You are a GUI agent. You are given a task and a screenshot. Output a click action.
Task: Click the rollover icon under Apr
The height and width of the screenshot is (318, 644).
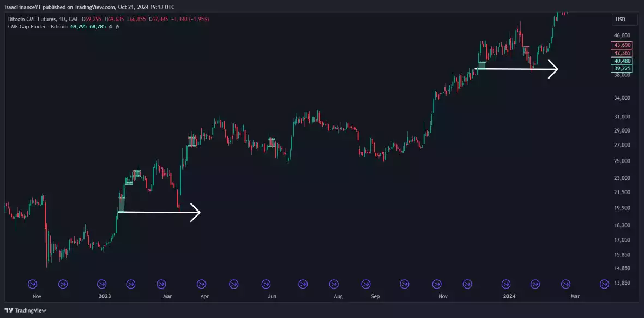(202, 284)
